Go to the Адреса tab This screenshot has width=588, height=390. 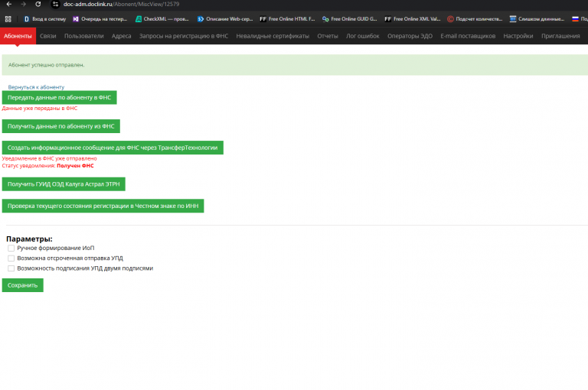click(x=121, y=36)
